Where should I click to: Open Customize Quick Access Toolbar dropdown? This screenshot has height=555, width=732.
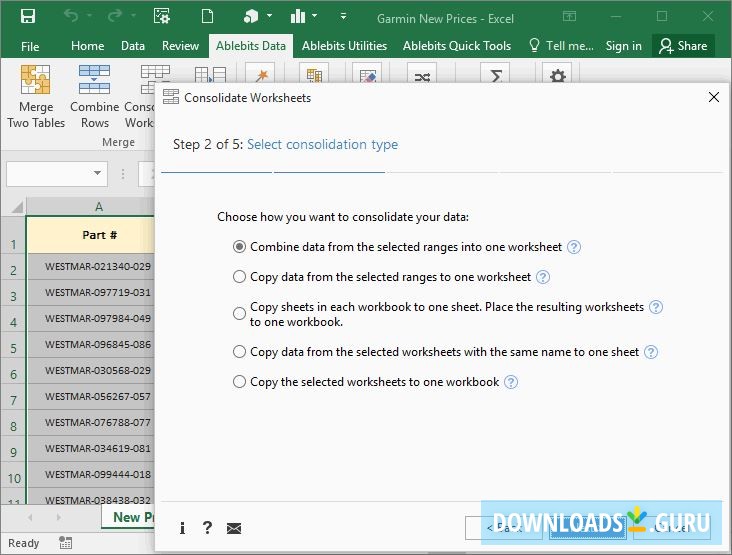click(344, 16)
